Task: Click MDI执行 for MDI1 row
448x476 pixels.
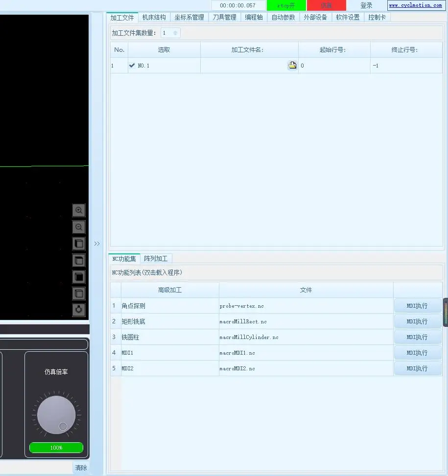Action: click(417, 353)
